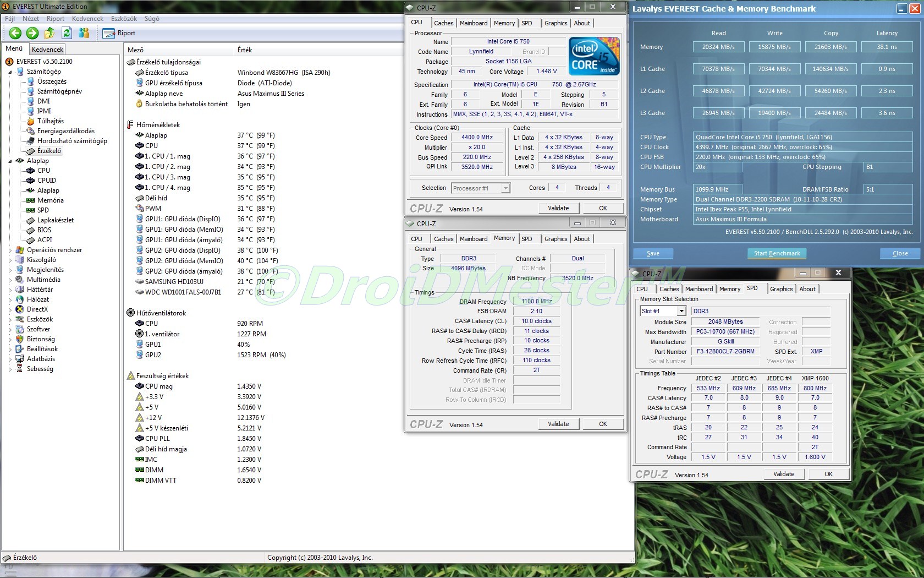Screen dimensions: 924x578
Task: Expand the Multimédia tree node
Action: pyautogui.click(x=10, y=280)
